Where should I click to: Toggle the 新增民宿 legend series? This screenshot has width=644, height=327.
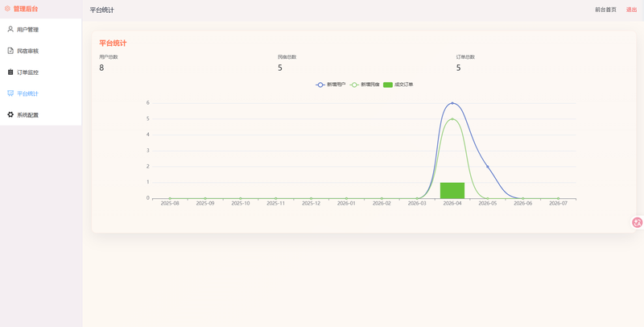(365, 85)
